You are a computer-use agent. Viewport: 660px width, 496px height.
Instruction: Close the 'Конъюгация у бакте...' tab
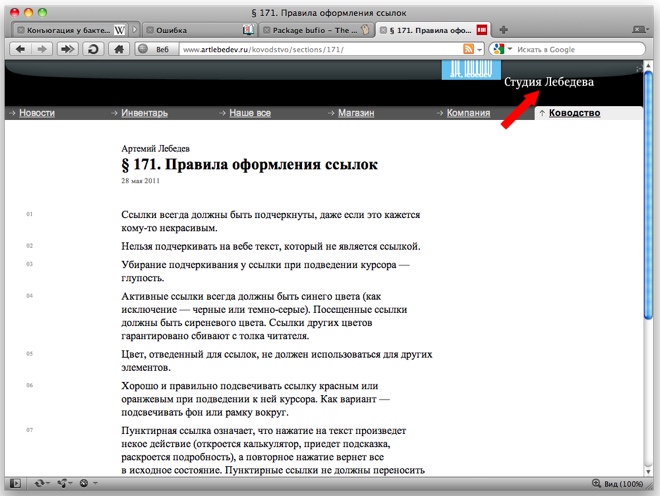(20, 30)
